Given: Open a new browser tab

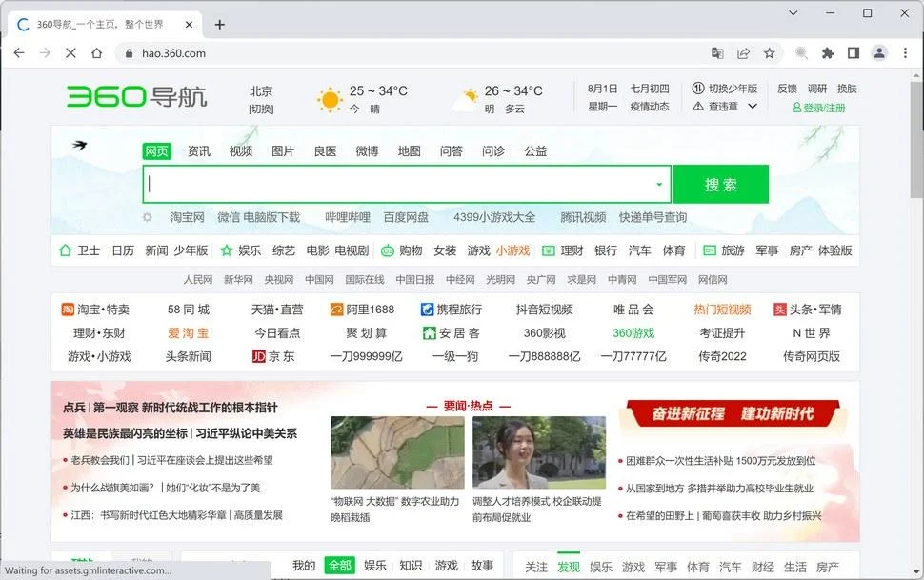Looking at the screenshot, I should 220,24.
